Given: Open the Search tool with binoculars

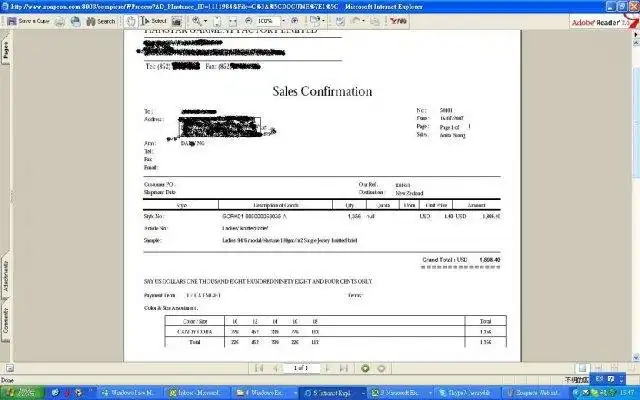Looking at the screenshot, I should point(100,21).
